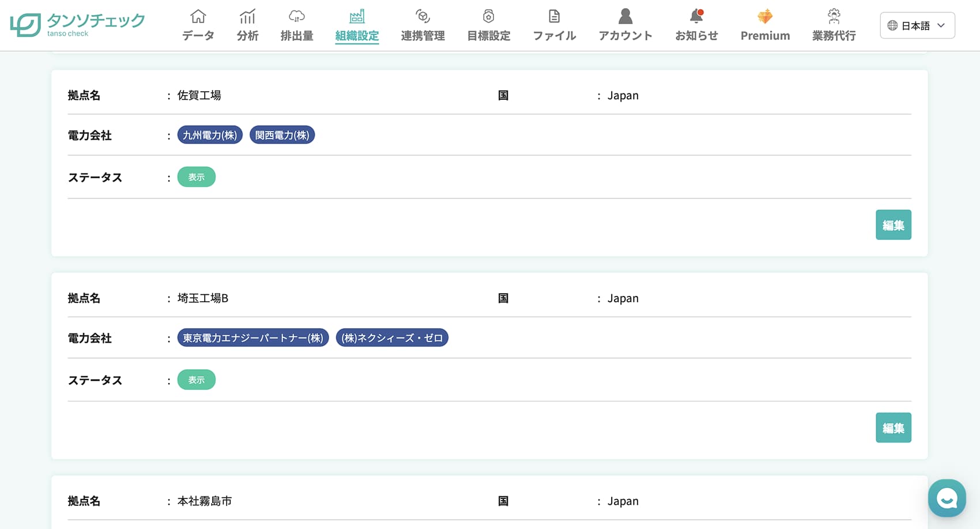Go to the 分析 menu label
Image resolution: width=980 pixels, height=529 pixels.
click(247, 36)
